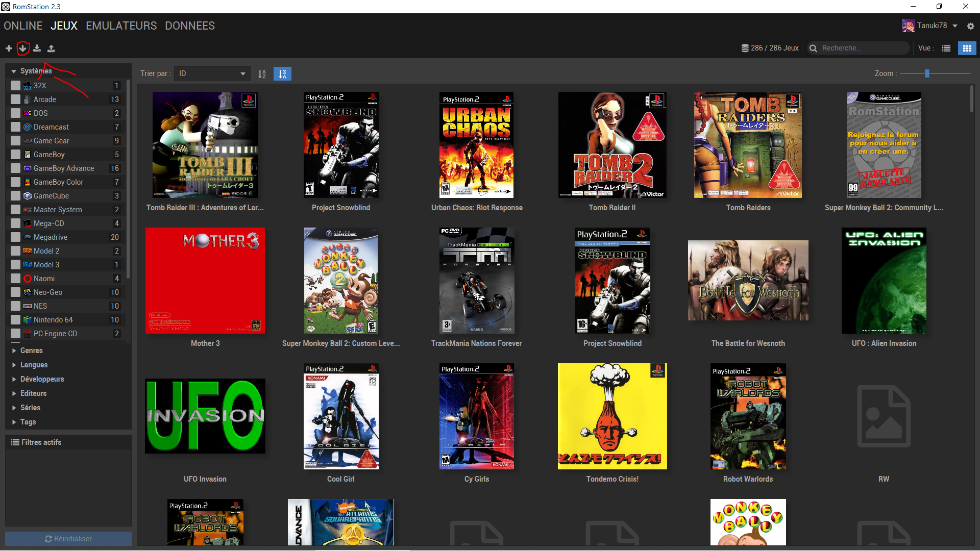
Task: Click descending sort order icon
Action: (282, 74)
